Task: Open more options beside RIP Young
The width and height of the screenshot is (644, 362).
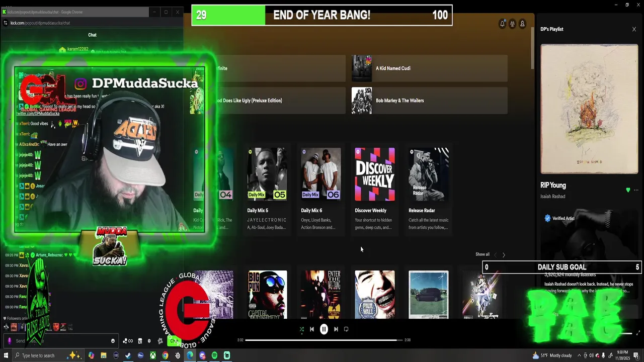Action: click(636, 190)
